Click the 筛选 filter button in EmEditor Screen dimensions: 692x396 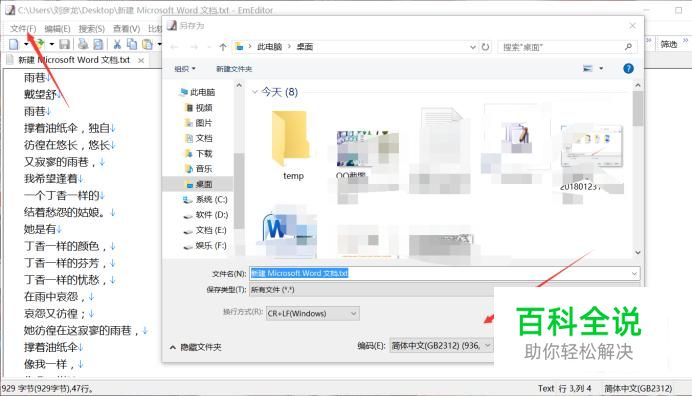tap(669, 44)
